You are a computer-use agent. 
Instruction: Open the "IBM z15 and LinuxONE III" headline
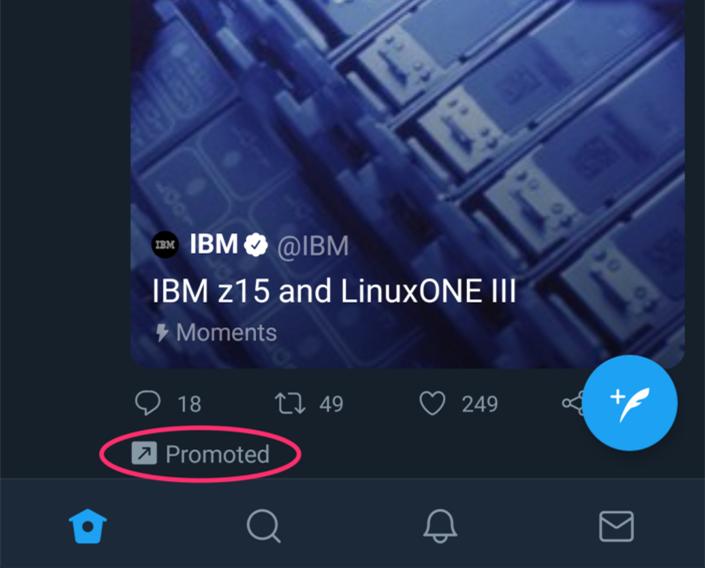[334, 291]
